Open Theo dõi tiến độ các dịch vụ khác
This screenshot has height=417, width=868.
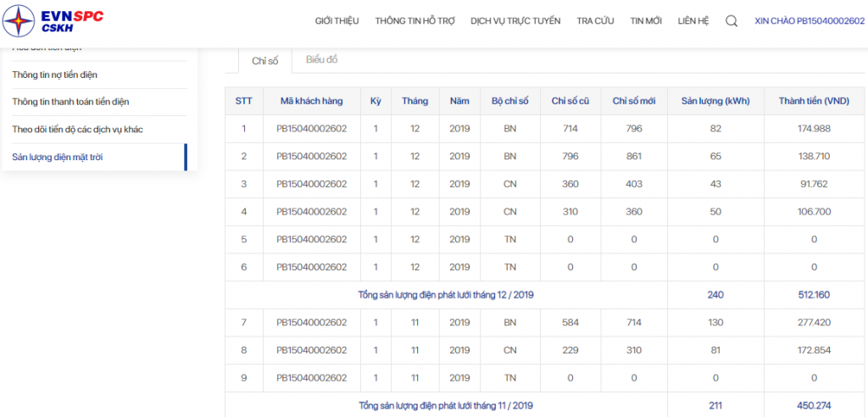tap(77, 129)
